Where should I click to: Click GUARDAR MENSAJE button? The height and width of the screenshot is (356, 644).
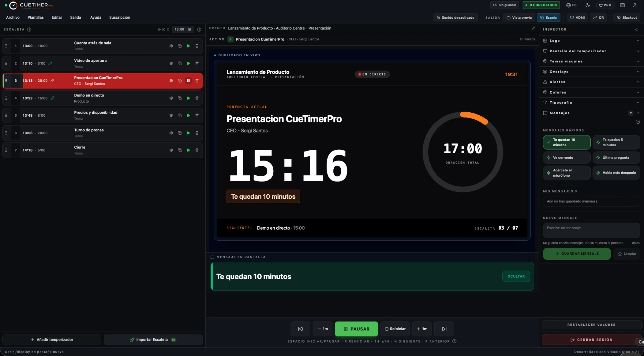577,254
